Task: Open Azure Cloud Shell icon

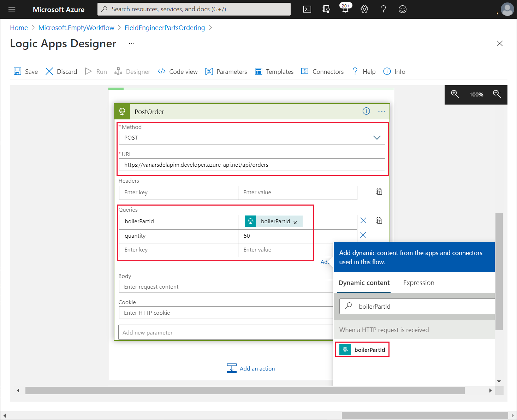Action: 307,9
